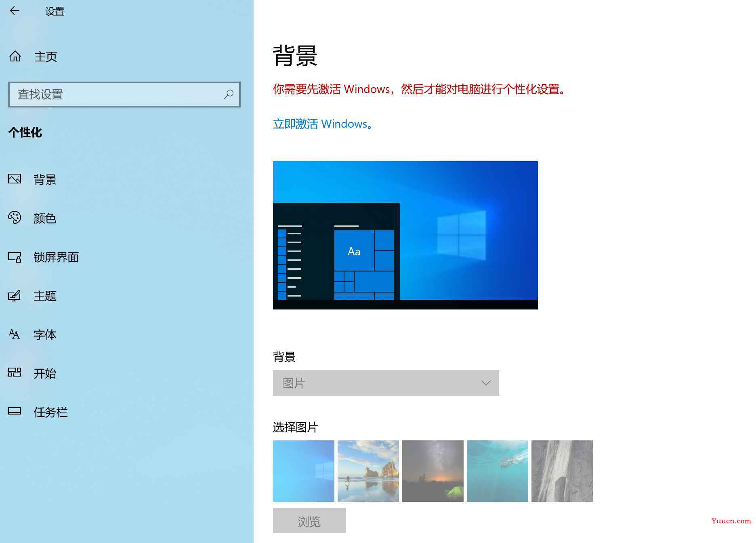The image size is (756, 543).
Task: Click the Colors palette icon
Action: click(x=15, y=218)
